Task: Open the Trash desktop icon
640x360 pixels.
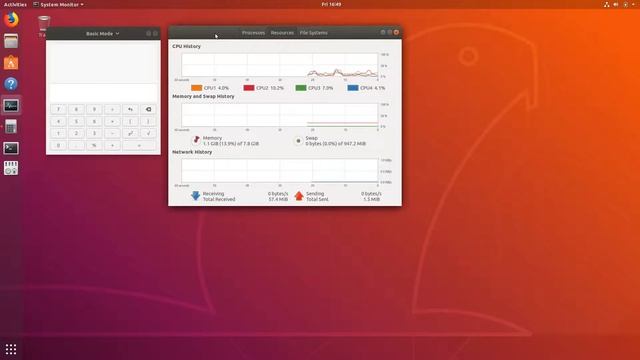Action: pos(44,24)
